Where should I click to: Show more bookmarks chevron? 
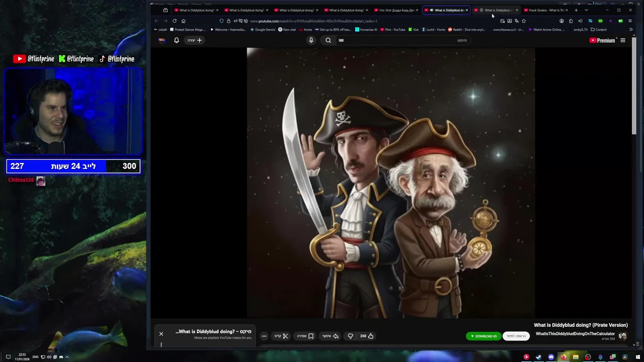631,30
